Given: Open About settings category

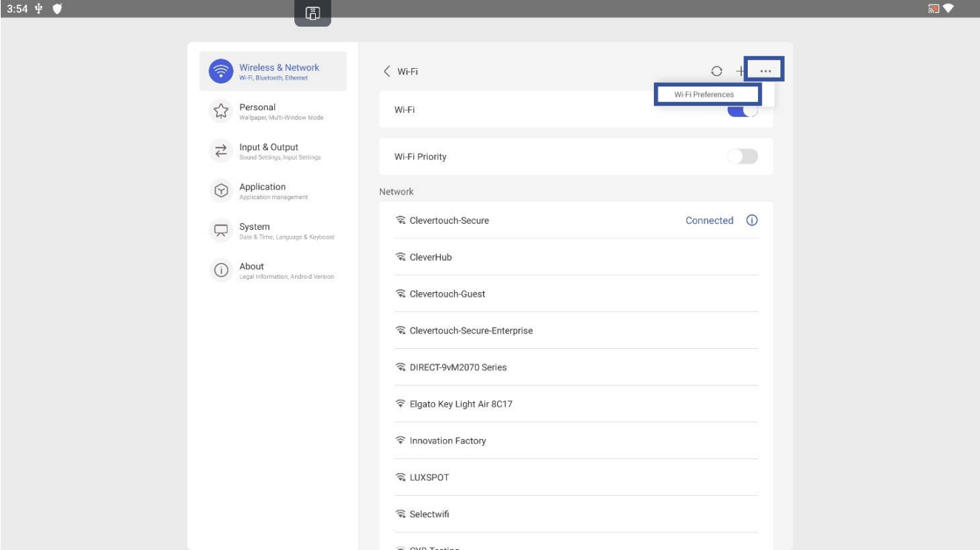Looking at the screenshot, I should click(x=274, y=271).
